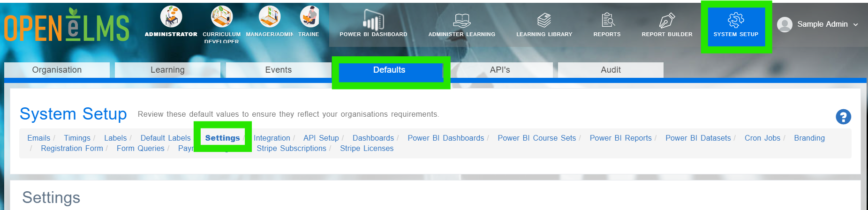Switch to the Organisation tab

[x=57, y=70]
